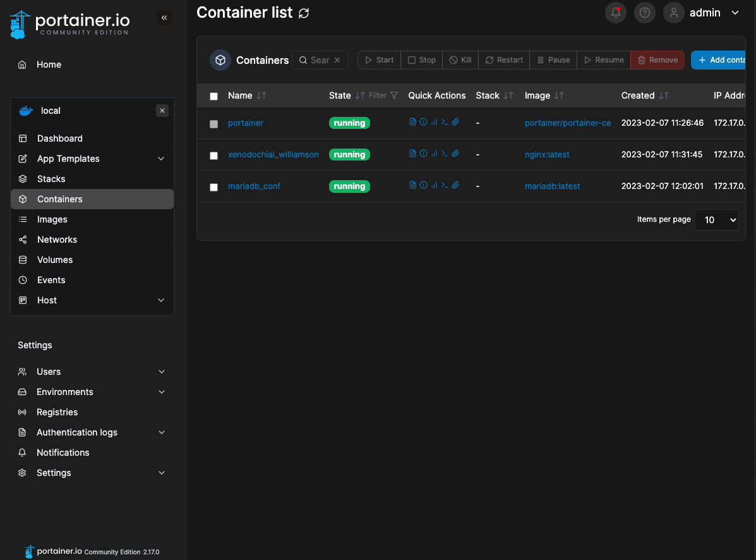Viewport: 756px width, 560px height.
Task: Open attach icon for xenodochial_williamson
Action: [x=455, y=154]
